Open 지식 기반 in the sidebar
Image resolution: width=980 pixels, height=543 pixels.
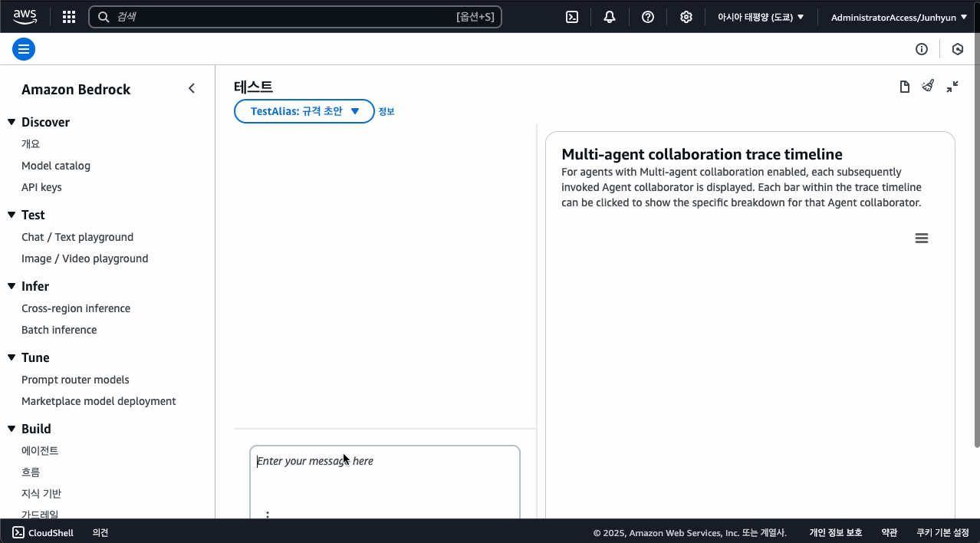point(41,494)
